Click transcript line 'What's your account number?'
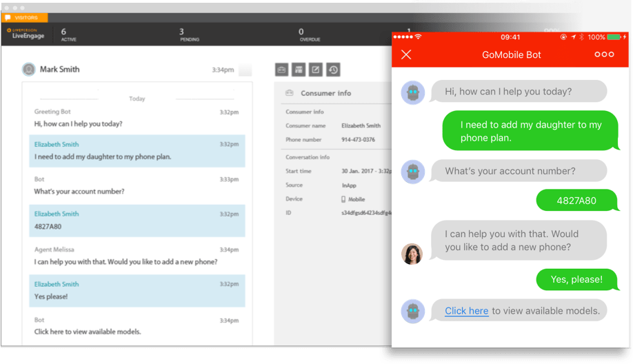 tap(79, 191)
